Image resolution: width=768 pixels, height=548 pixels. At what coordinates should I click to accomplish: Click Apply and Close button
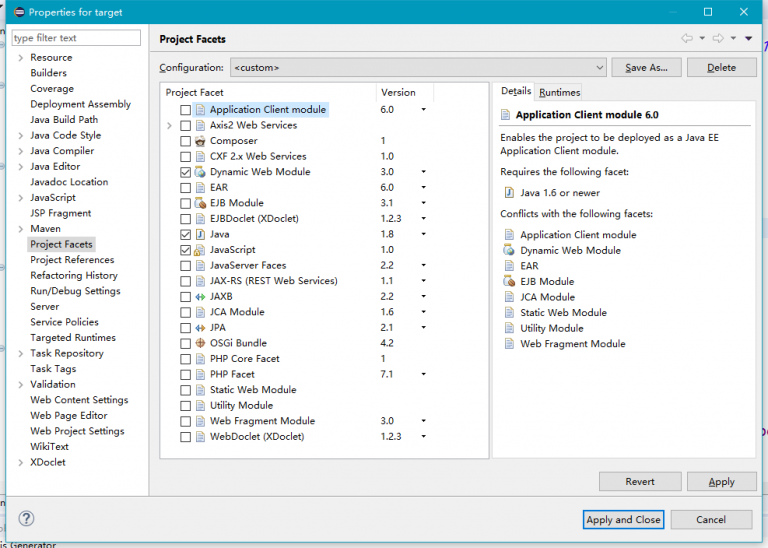pos(623,520)
